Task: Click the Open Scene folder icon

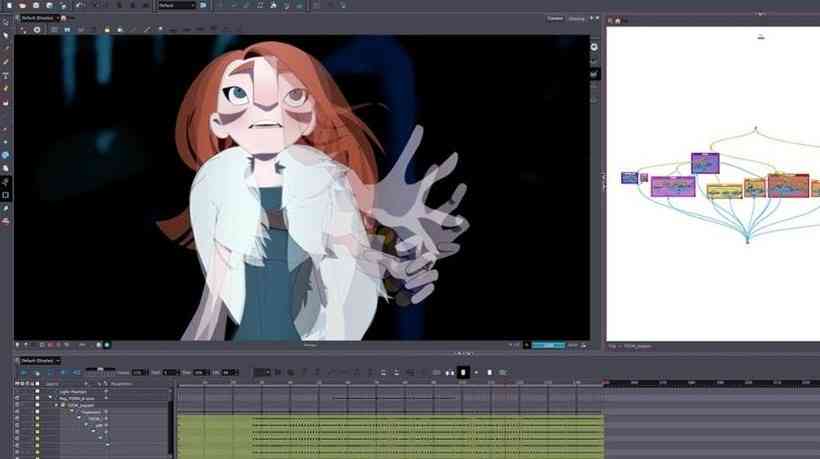Action: point(21,5)
